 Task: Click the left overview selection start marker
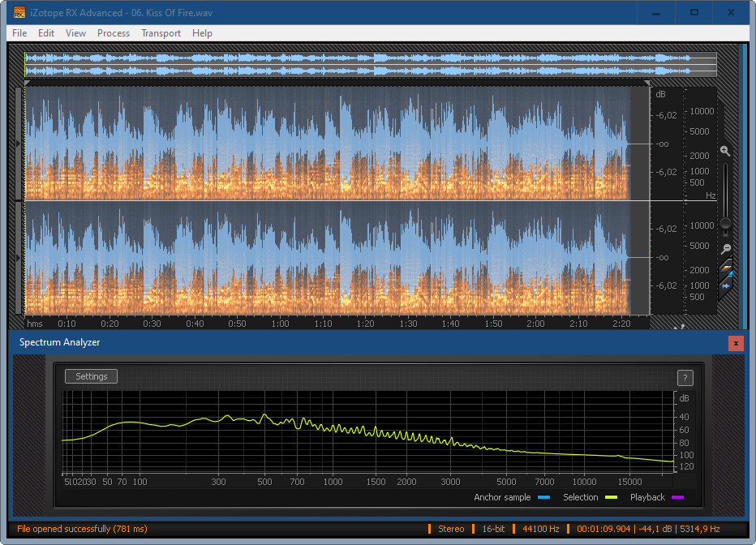(27, 83)
